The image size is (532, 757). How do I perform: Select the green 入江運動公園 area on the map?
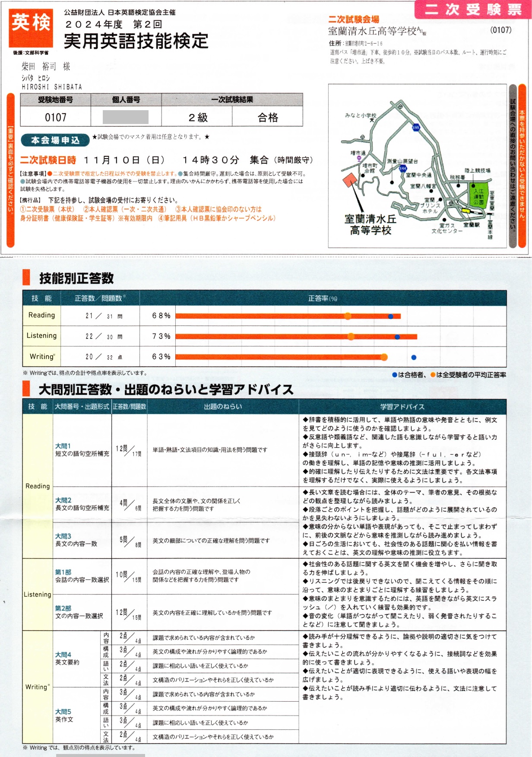tap(478, 196)
